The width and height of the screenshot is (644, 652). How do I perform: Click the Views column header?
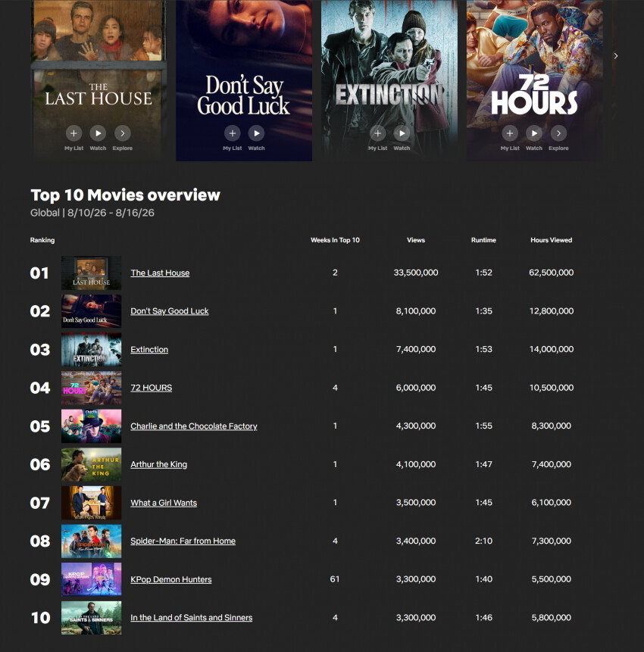pos(416,240)
